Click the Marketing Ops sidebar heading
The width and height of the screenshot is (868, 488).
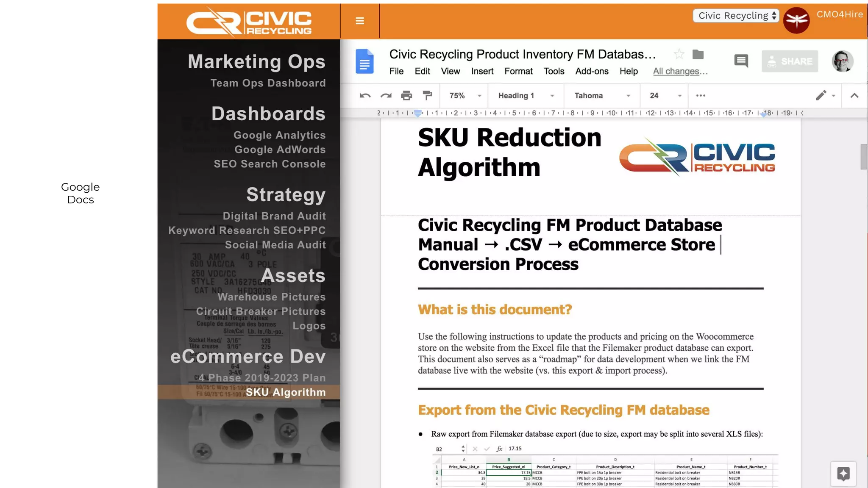tap(256, 62)
